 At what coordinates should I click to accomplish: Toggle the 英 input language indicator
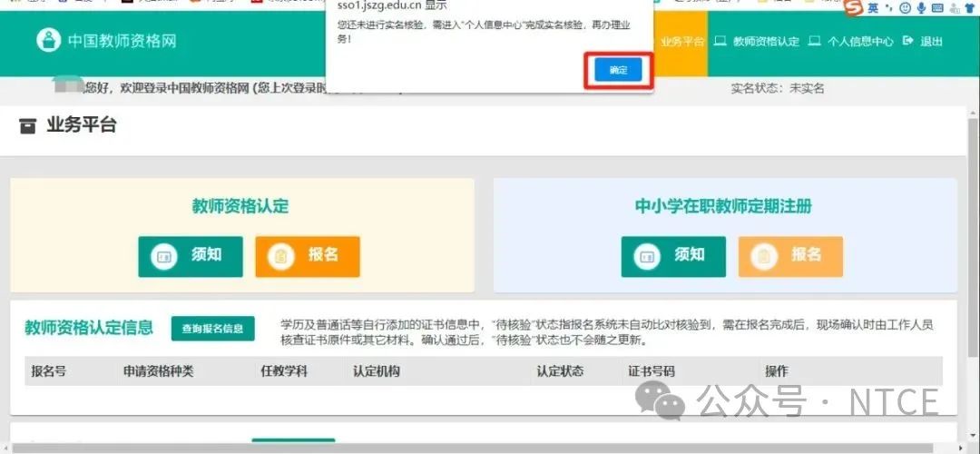tap(873, 8)
